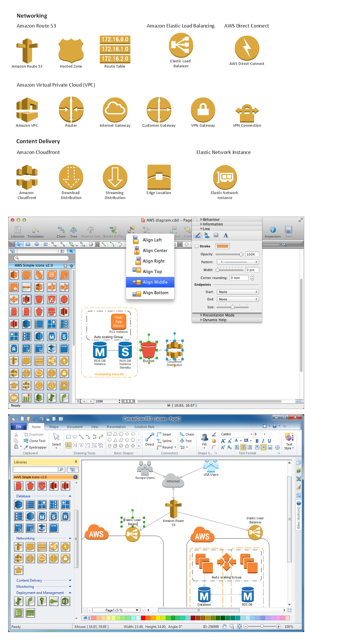Open the Shadow tab icon in inspector
351x644 pixels.
[216, 235]
